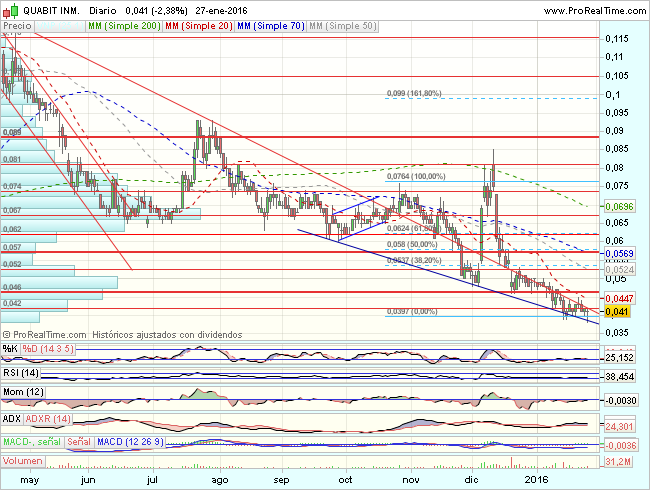This screenshot has width=650, height=490.
Task: Click the 0,1 price axis label
Action: tap(613, 95)
